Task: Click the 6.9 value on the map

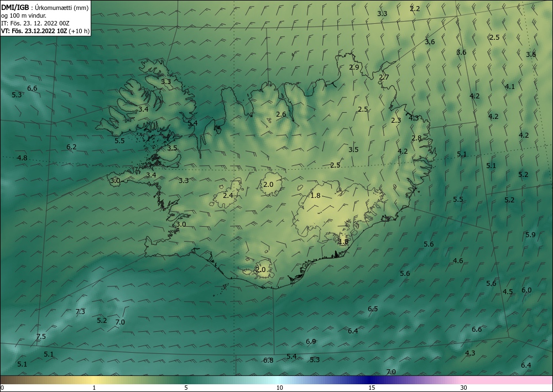Action: tap(311, 341)
